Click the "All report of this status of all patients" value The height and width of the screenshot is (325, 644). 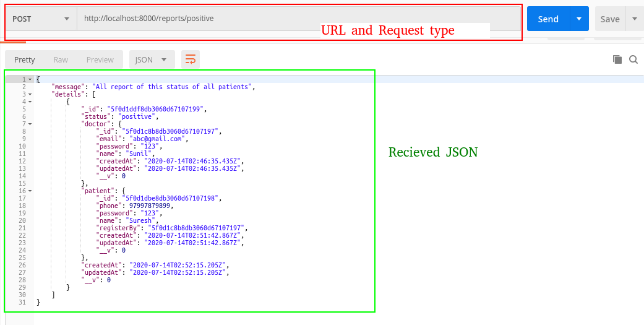172,87
